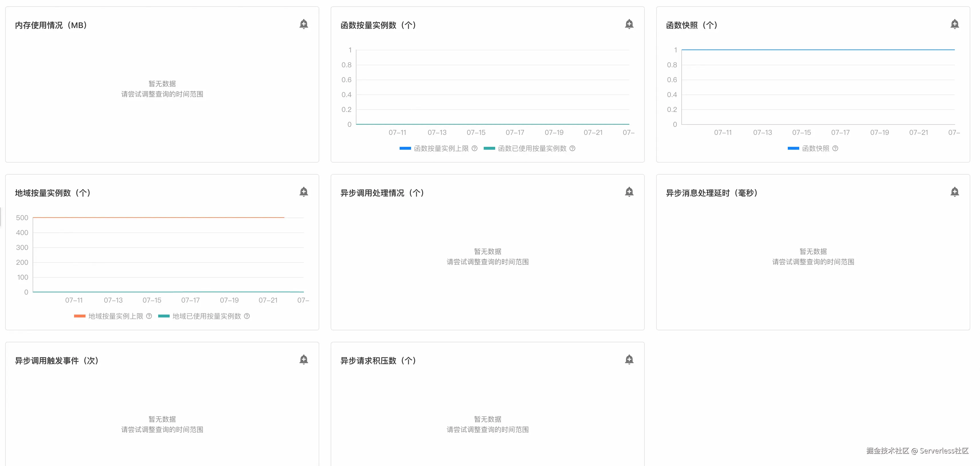The image size is (980, 466).
Task: Click bell icon on 异步请求积压数 panel
Action: (x=629, y=360)
